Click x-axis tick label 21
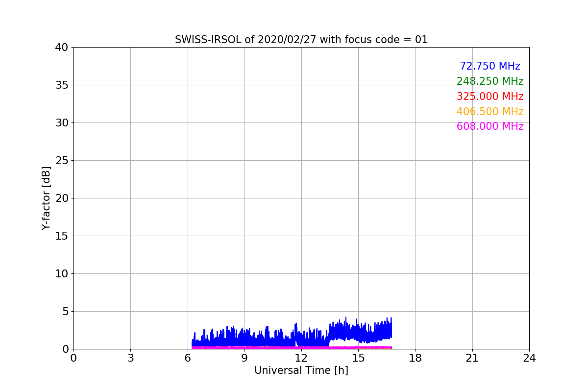The width and height of the screenshot is (588, 392). (472, 358)
